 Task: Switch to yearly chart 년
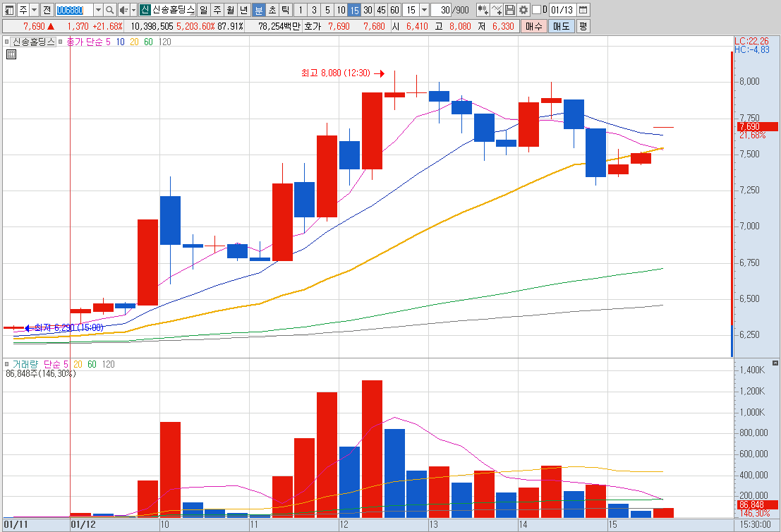pos(244,10)
